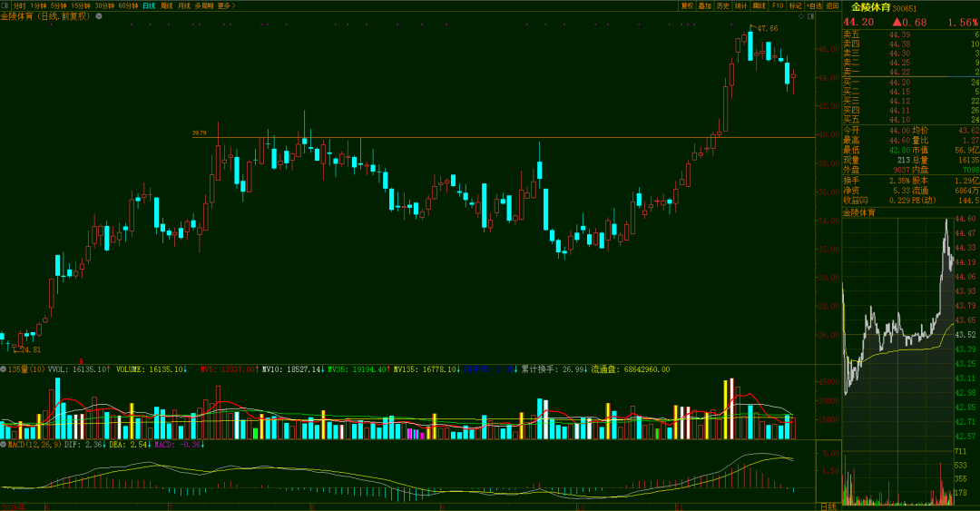
Task: Click the 135量(10) indicator name
Action: point(26,369)
